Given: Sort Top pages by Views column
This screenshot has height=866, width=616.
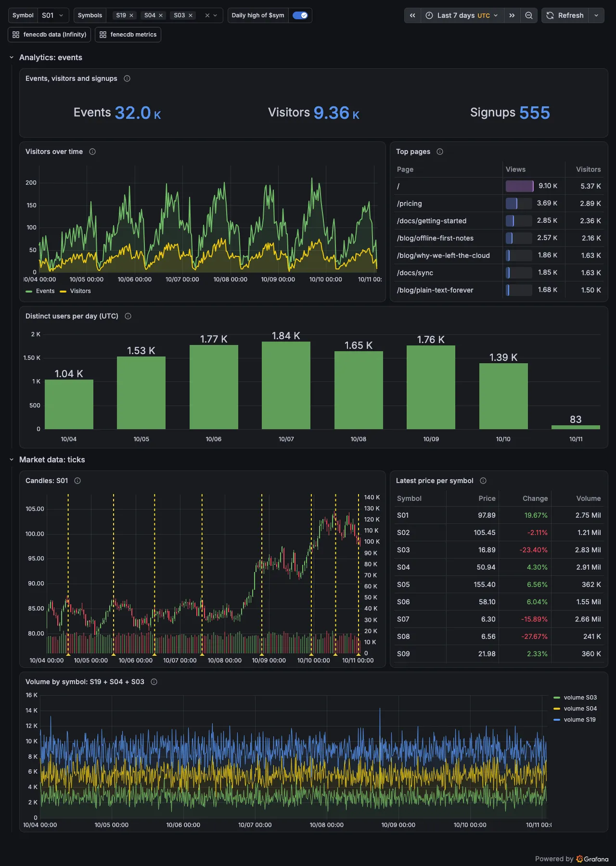Looking at the screenshot, I should (x=515, y=169).
